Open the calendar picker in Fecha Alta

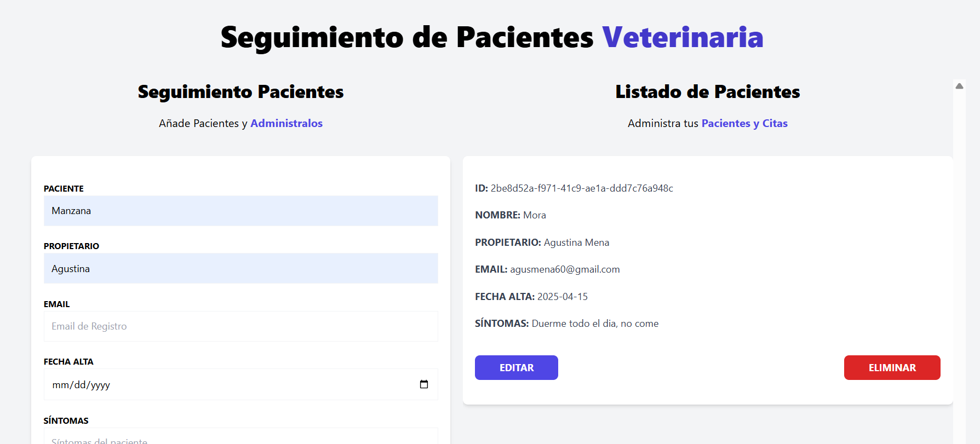click(x=423, y=384)
